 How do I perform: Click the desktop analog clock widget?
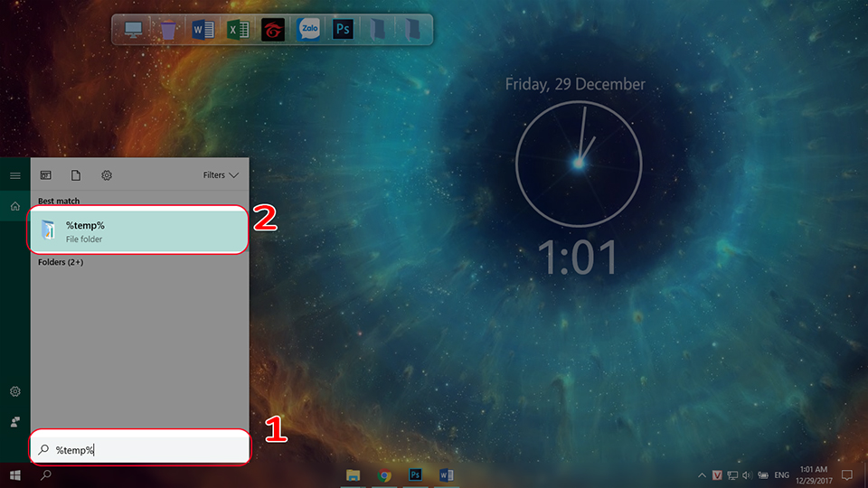[579, 164]
